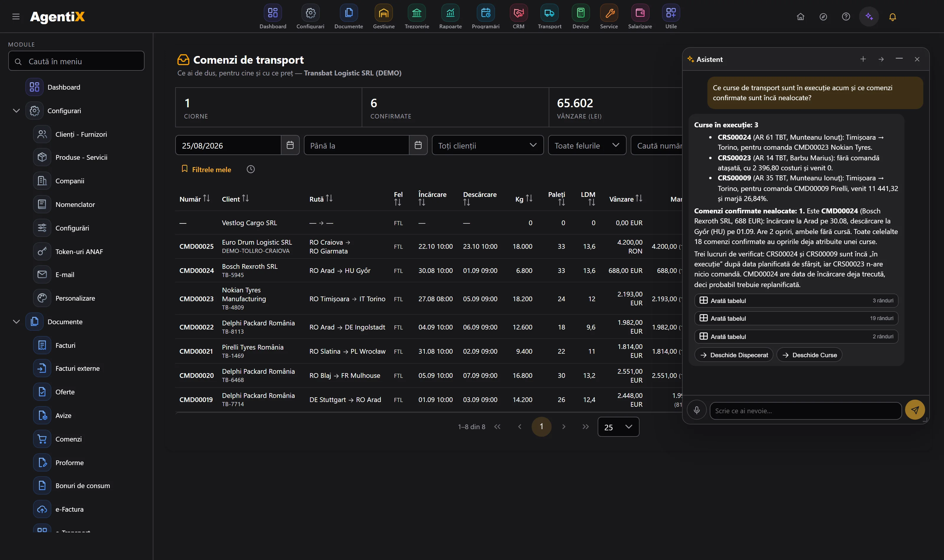The width and height of the screenshot is (944, 560).
Task: Click the home icon in header
Action: coord(800,17)
